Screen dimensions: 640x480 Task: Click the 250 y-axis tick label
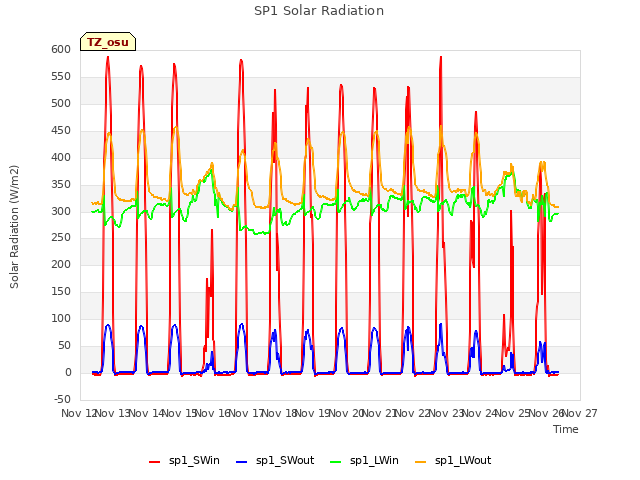[61, 237]
